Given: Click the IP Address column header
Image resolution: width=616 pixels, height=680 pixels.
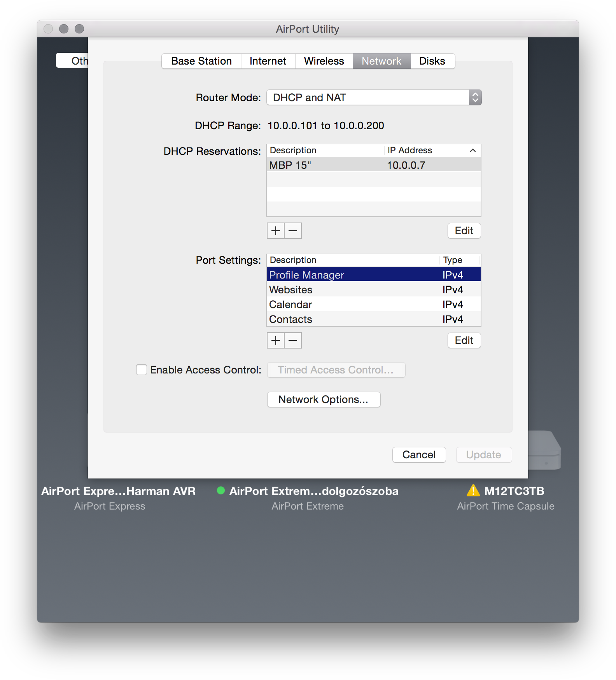Looking at the screenshot, I should (x=432, y=151).
